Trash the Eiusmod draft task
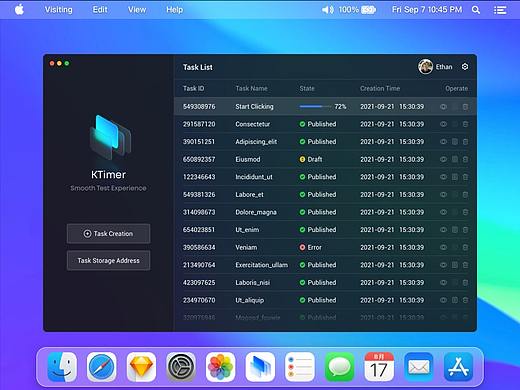 pos(465,159)
